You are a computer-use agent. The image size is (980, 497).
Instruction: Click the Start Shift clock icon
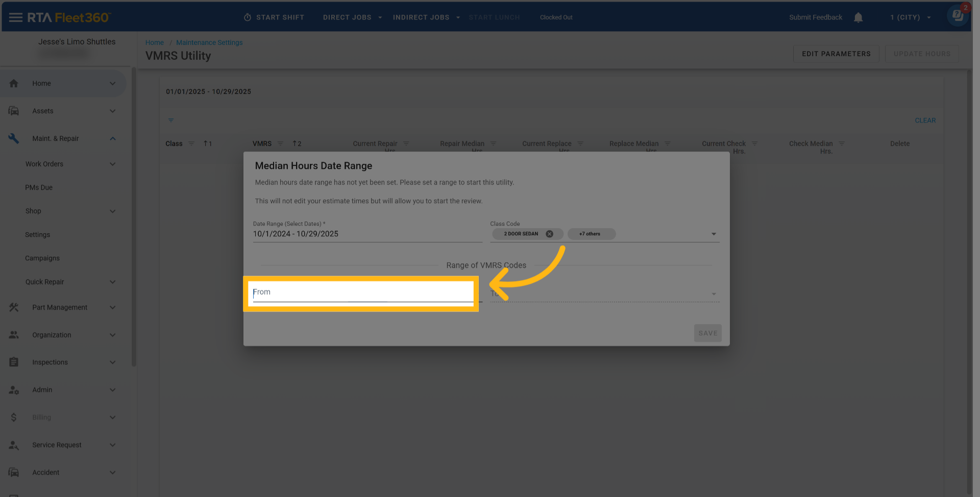point(248,17)
